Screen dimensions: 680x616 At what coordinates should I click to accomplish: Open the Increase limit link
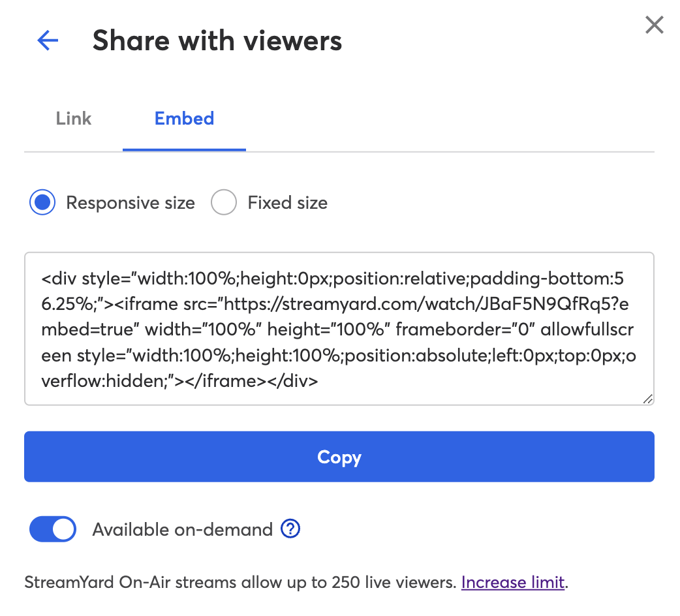click(513, 582)
